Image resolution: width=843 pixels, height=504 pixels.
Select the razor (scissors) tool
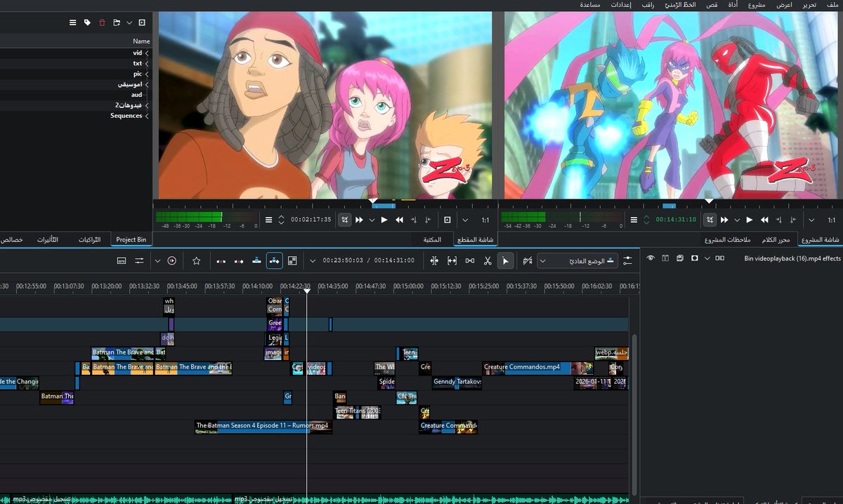(x=488, y=260)
